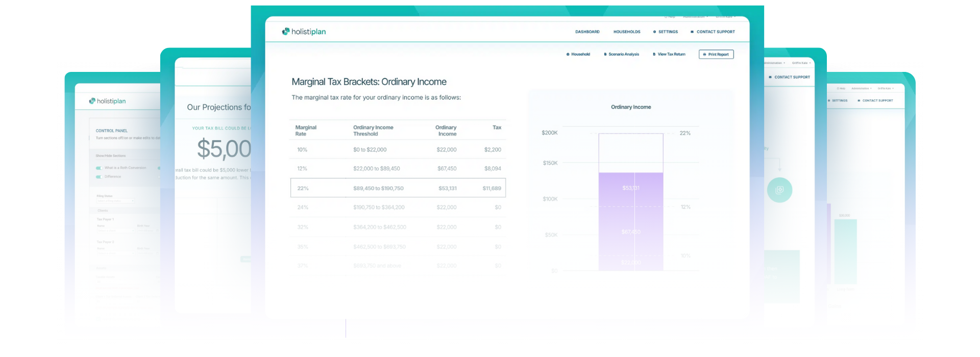
Task: Open the Households menu item
Action: [x=626, y=32]
